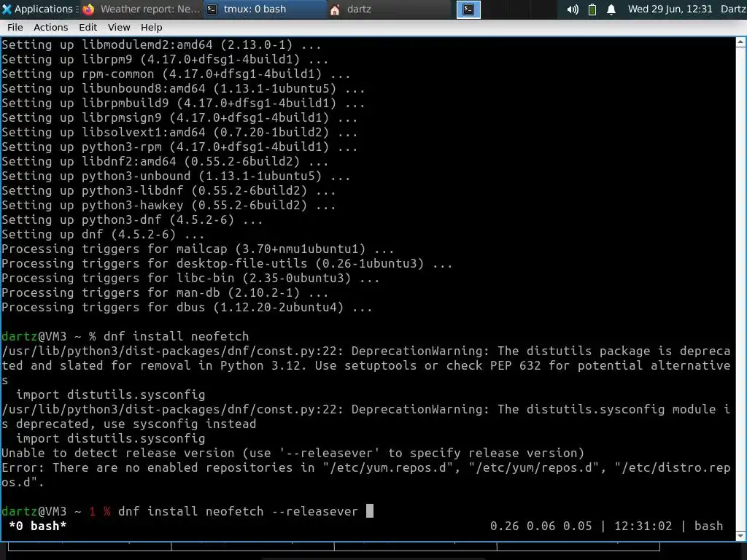The image size is (747, 560).
Task: Switch to Firefox Weather report window
Action: pos(142,9)
